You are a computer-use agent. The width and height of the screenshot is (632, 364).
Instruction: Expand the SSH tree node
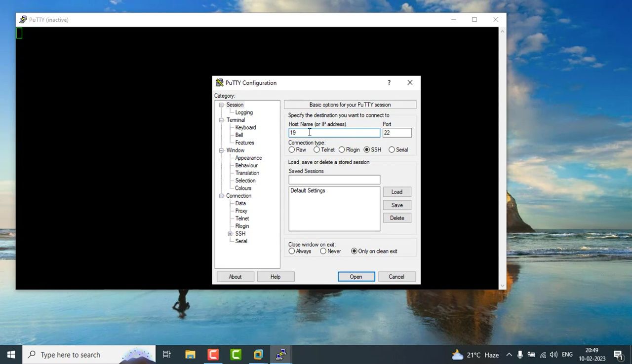coord(230,234)
